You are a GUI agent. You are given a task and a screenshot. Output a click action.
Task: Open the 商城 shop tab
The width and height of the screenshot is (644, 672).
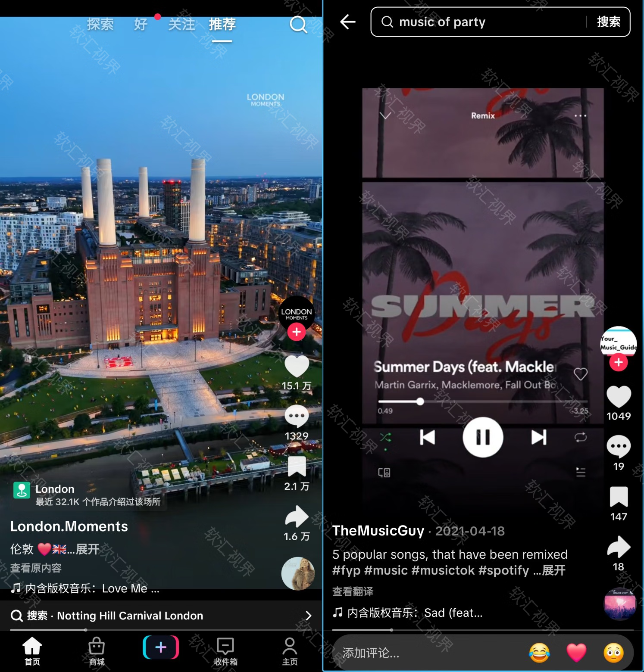pyautogui.click(x=97, y=651)
